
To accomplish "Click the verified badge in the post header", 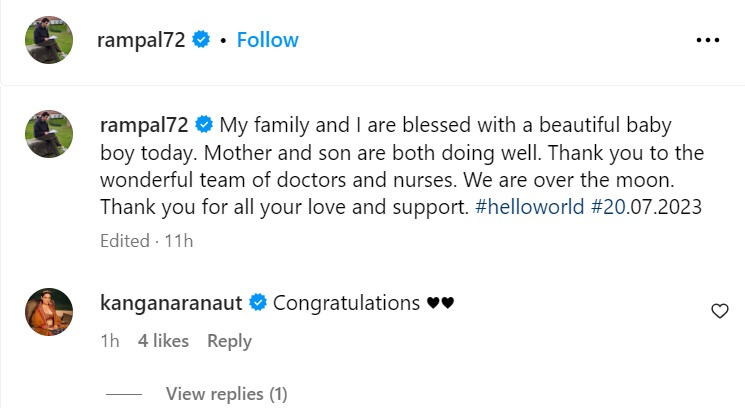I will tap(201, 40).
